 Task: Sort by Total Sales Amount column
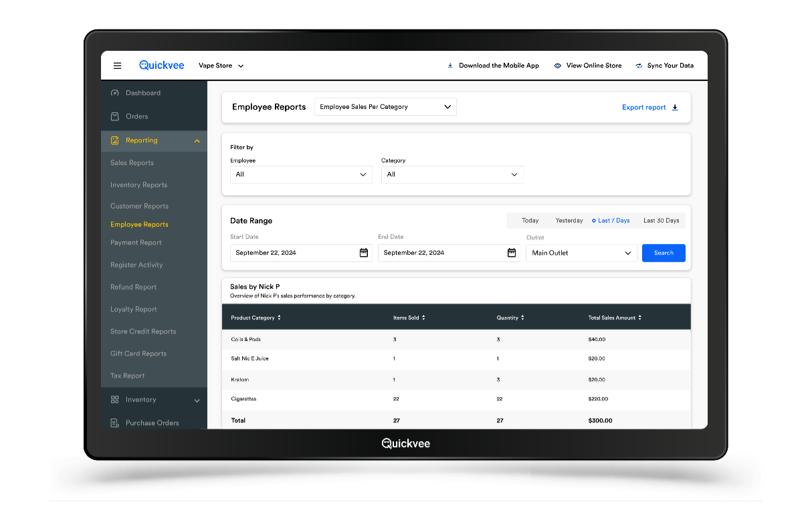click(x=615, y=318)
